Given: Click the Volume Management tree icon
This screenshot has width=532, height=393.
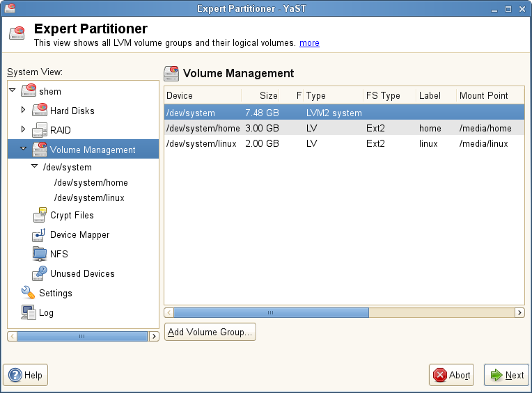Looking at the screenshot, I should [40, 150].
